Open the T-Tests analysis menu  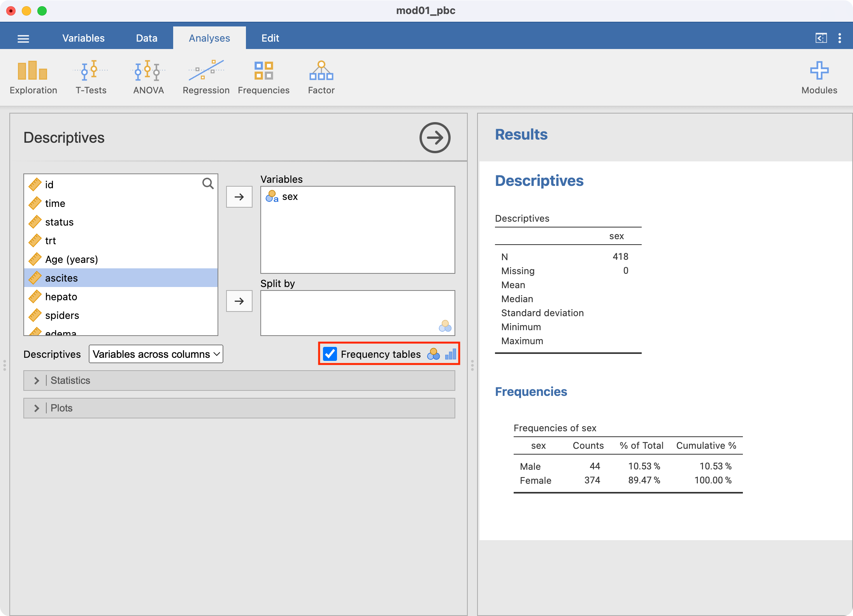pyautogui.click(x=91, y=78)
